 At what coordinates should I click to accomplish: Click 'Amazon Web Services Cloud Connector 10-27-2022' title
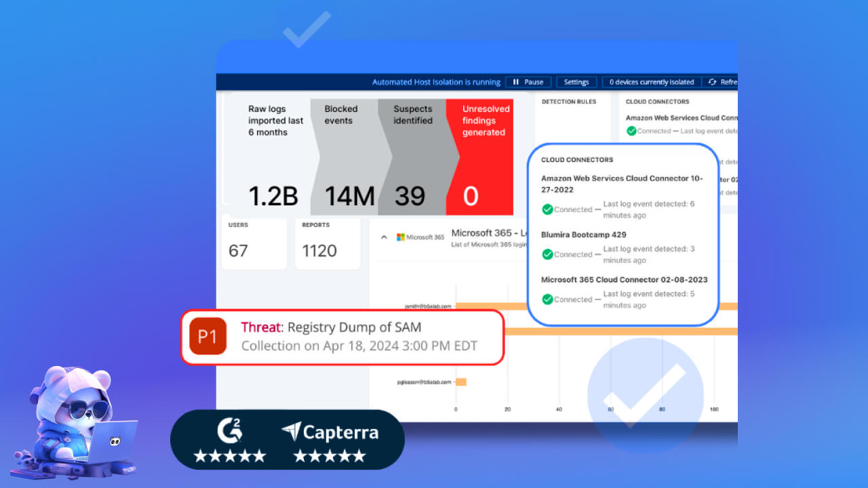[622, 184]
